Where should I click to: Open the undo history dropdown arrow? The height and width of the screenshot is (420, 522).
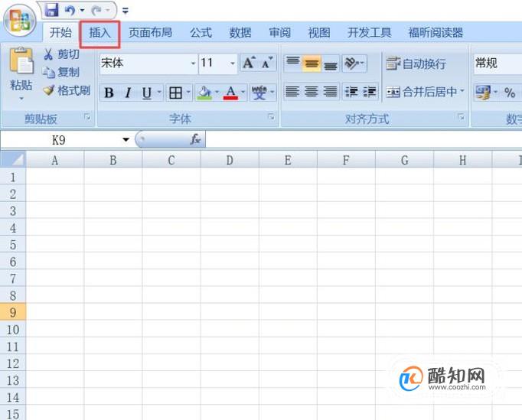click(x=82, y=10)
